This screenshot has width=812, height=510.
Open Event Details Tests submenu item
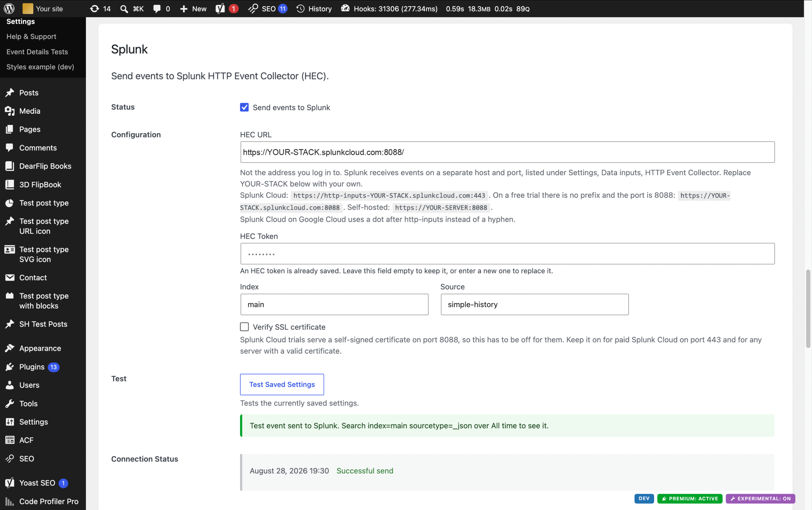37,52
